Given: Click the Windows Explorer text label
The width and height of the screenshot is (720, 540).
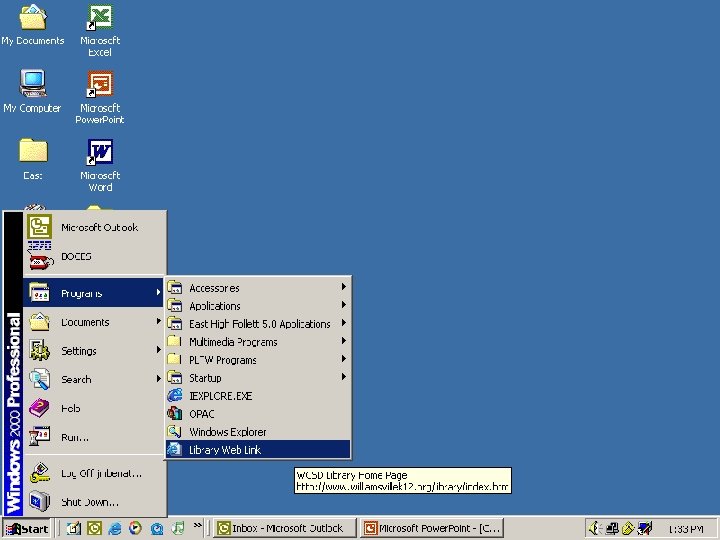Looking at the screenshot, I should (228, 432).
